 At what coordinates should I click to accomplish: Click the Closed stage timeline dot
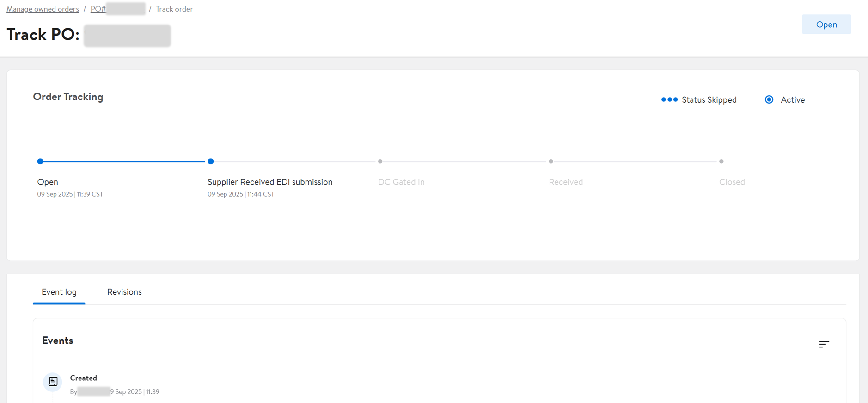(721, 161)
